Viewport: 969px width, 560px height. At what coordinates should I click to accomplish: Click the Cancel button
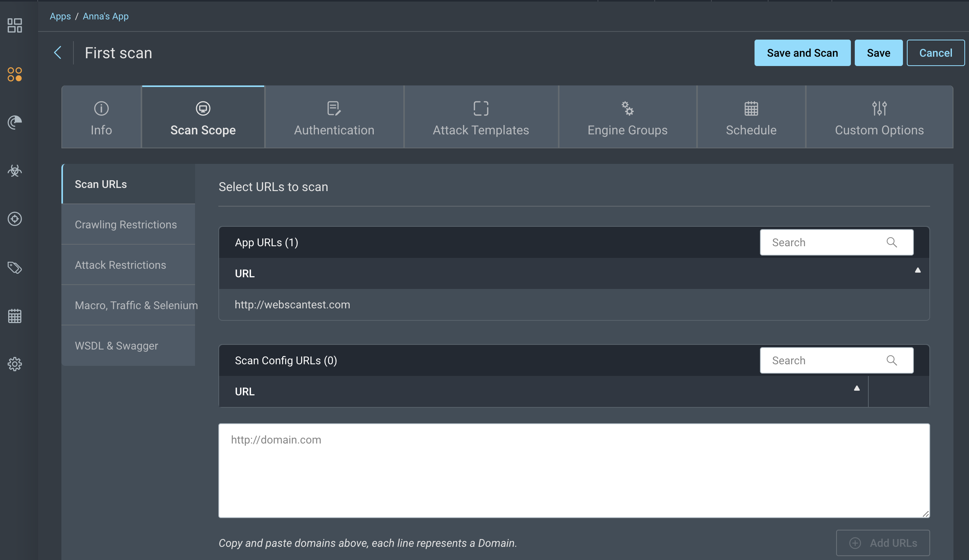[935, 53]
